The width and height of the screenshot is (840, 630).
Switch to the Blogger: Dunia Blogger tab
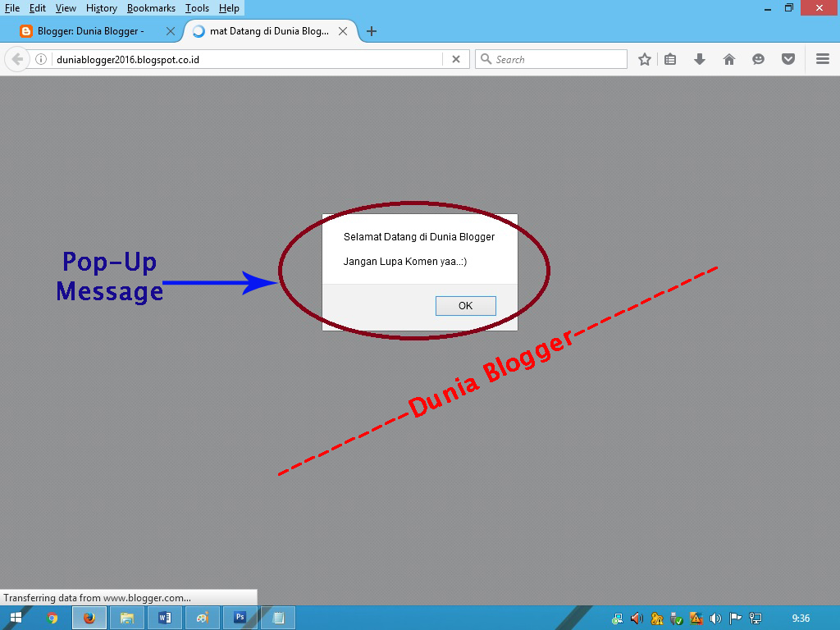point(90,30)
